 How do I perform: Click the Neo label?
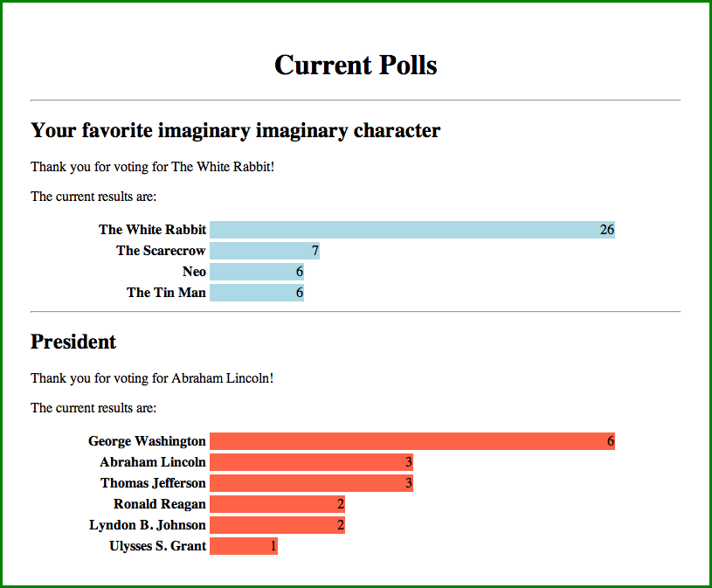coord(194,272)
